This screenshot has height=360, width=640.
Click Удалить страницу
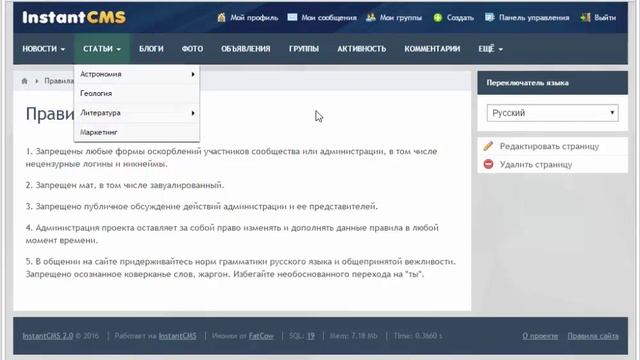(536, 164)
